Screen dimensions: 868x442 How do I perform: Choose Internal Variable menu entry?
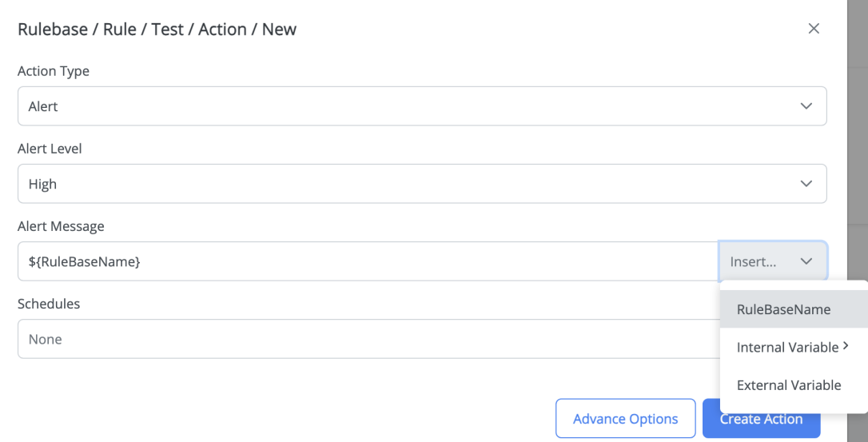[x=787, y=347]
